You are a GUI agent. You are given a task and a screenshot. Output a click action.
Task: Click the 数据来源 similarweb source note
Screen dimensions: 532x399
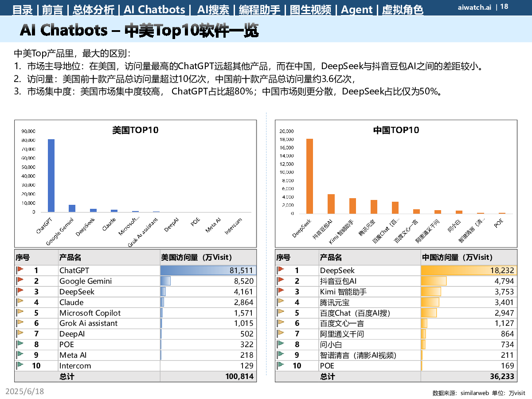[479, 393]
